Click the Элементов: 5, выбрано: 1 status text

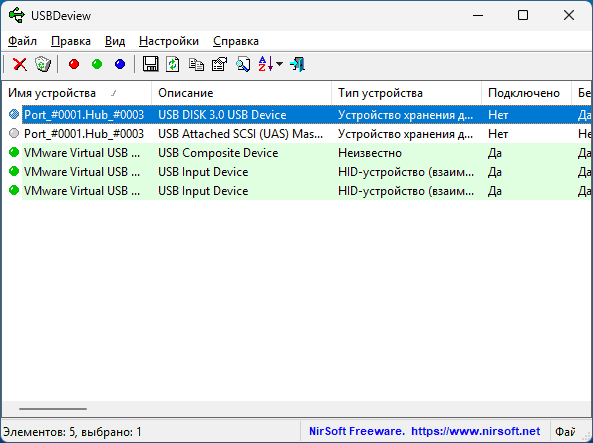[x=72, y=432]
